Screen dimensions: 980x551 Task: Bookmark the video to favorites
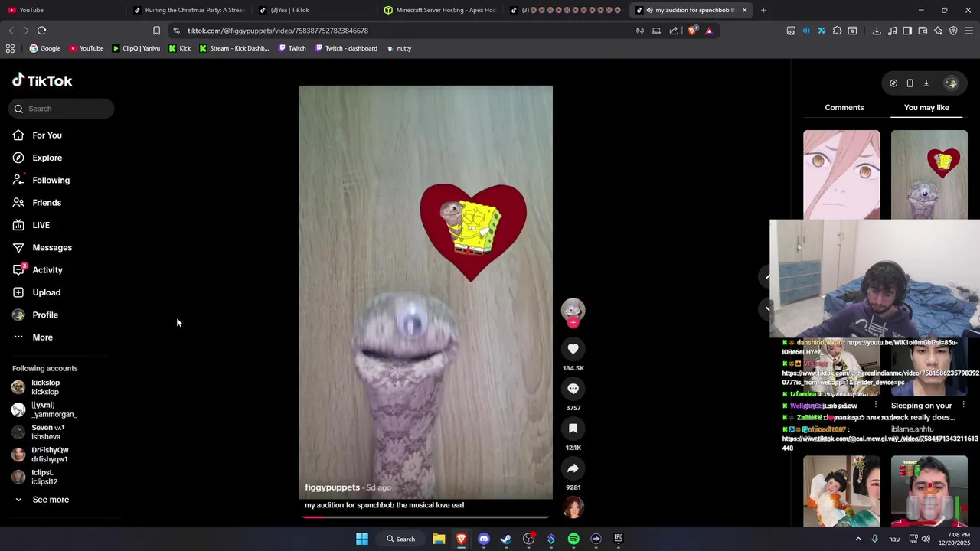[x=573, y=429]
